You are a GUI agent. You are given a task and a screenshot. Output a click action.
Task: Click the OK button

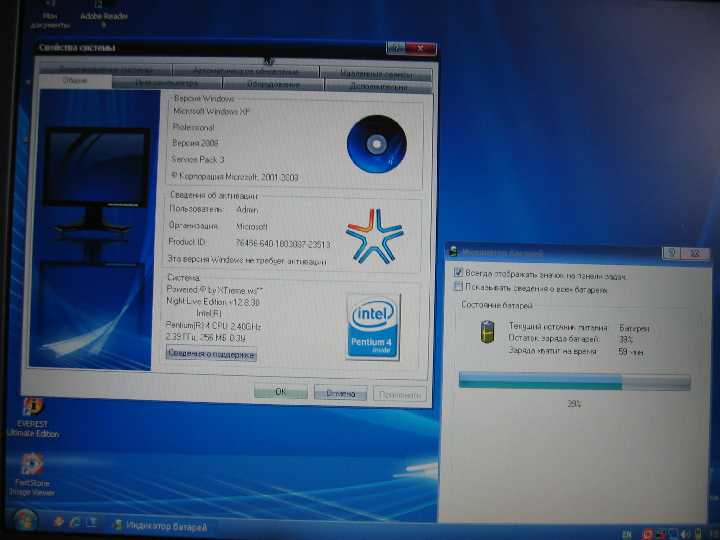(x=281, y=392)
